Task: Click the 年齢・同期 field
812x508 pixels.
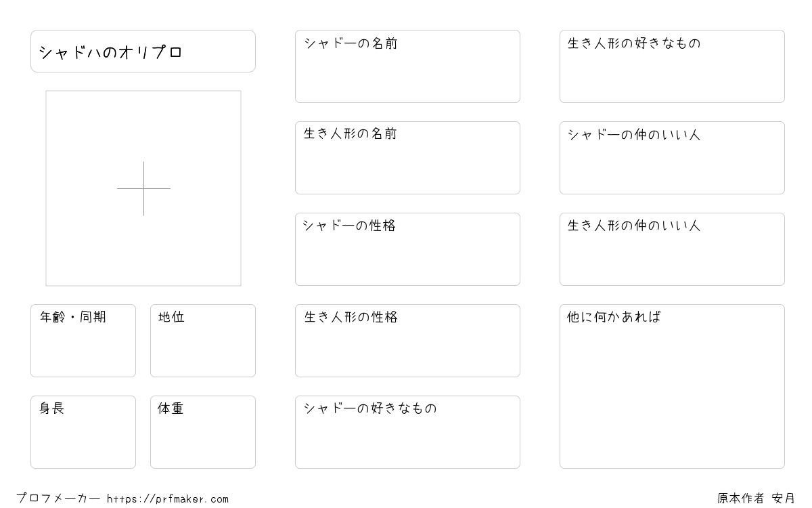Action: 83,341
